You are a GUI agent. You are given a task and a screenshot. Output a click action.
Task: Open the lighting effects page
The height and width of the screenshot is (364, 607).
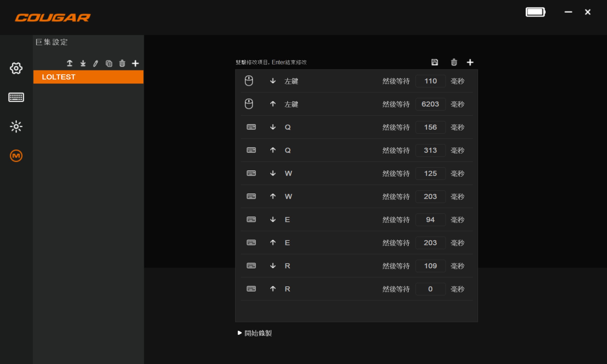tap(16, 127)
